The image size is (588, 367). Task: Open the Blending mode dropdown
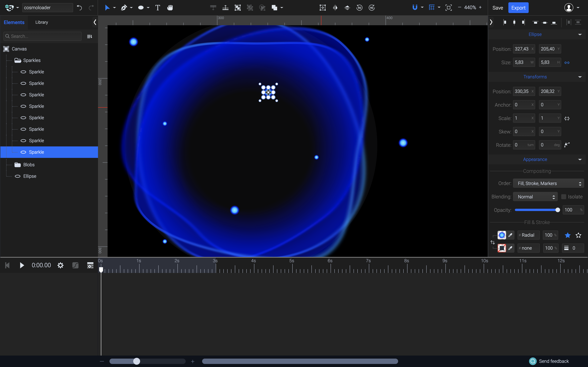(535, 197)
